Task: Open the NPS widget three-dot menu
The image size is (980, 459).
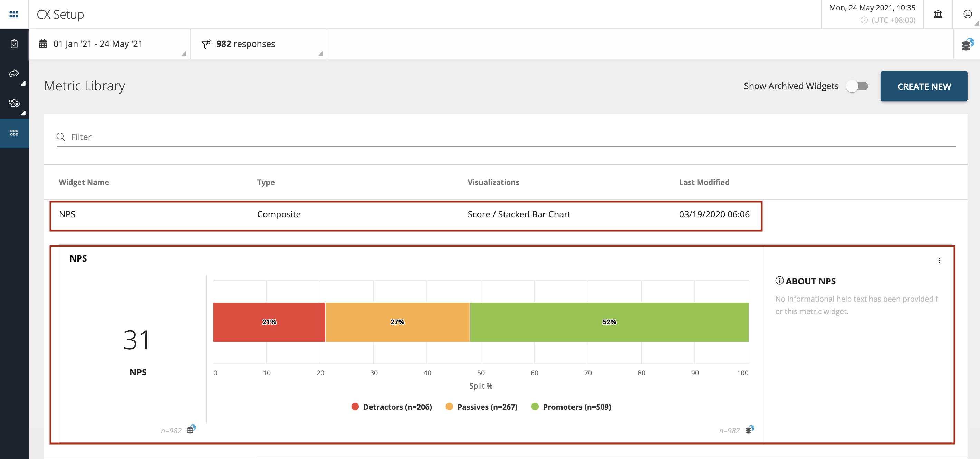Action: coord(939,261)
